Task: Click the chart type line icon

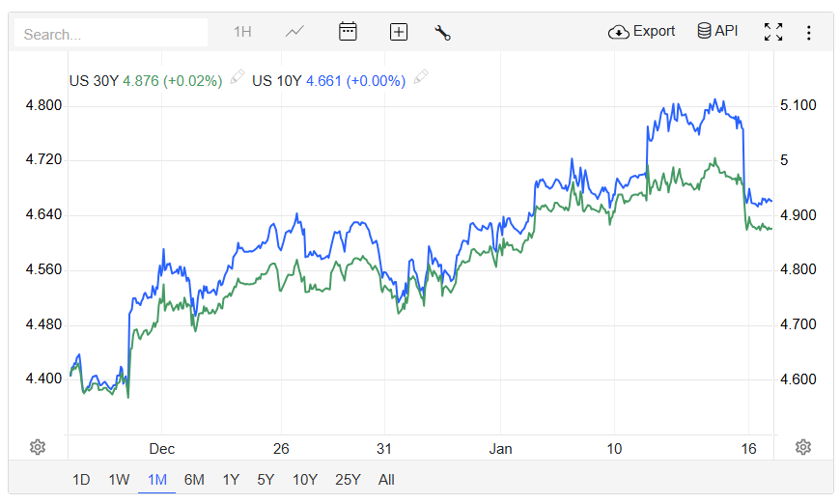Action: point(294,32)
